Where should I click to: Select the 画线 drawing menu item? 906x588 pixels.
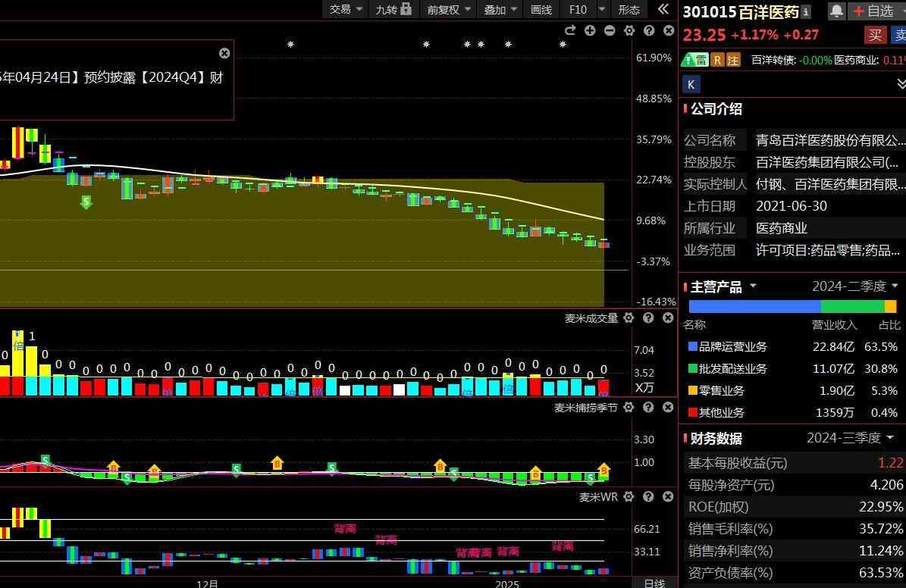click(541, 9)
